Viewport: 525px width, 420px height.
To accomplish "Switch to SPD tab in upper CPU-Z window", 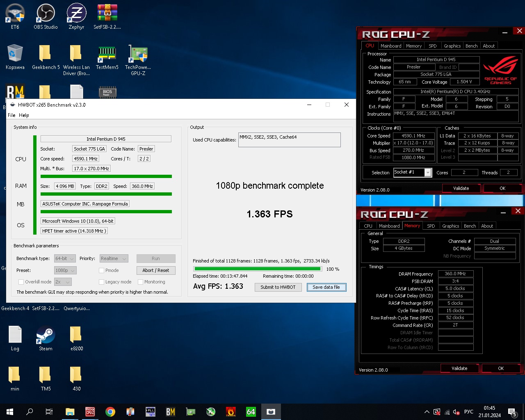I will (433, 46).
